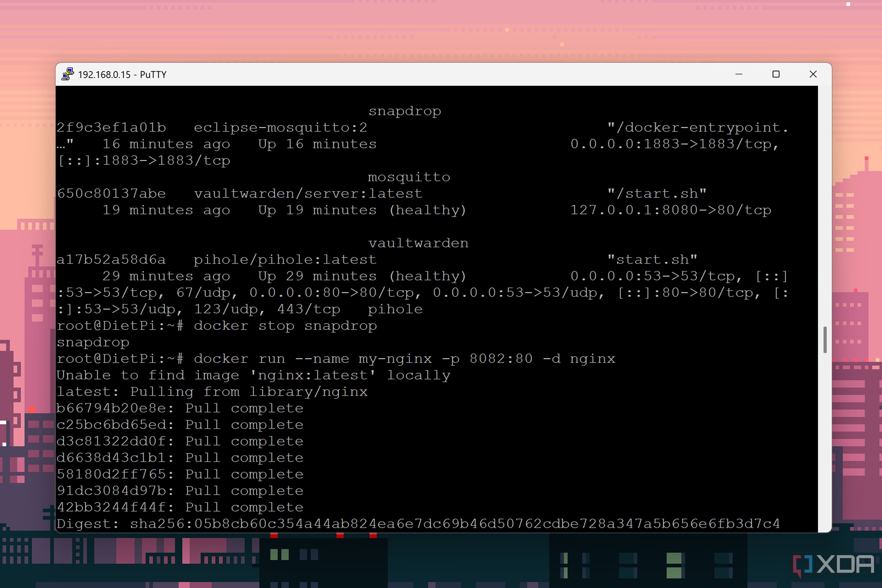Maximize the PuTTY window
Viewport: 882px width, 588px height.
(776, 74)
